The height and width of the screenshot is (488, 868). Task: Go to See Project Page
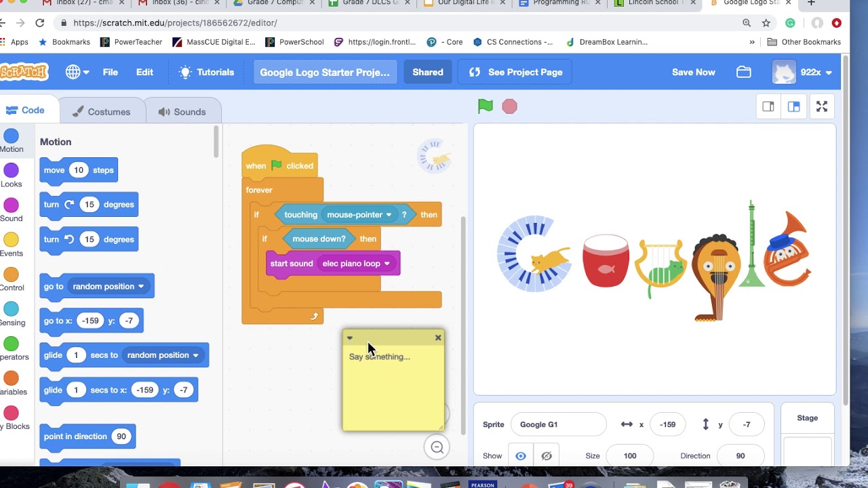click(515, 72)
